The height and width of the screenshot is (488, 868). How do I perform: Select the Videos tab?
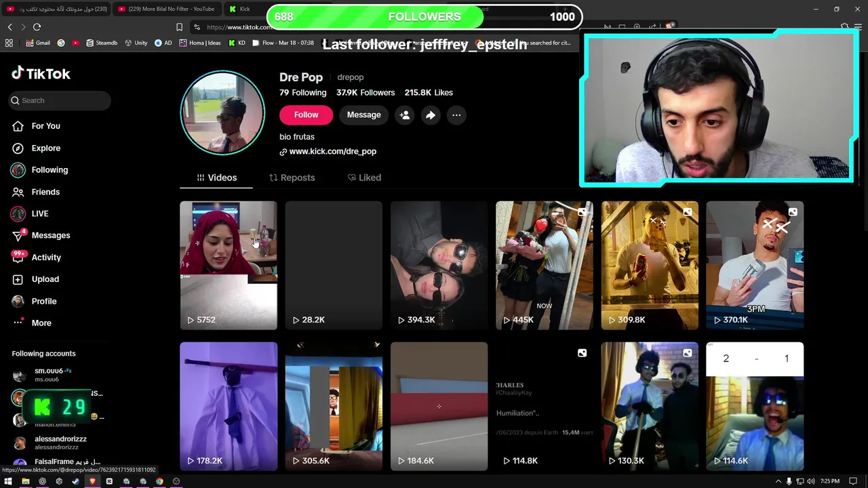click(216, 178)
